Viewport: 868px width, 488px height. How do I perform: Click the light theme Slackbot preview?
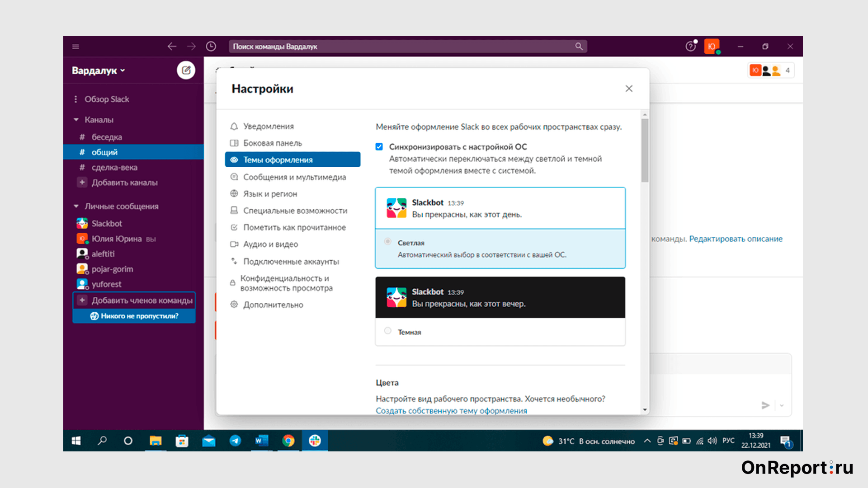[500, 208]
